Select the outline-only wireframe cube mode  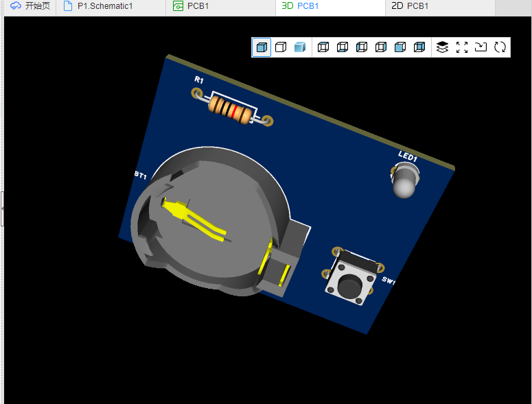pyautogui.click(x=281, y=47)
